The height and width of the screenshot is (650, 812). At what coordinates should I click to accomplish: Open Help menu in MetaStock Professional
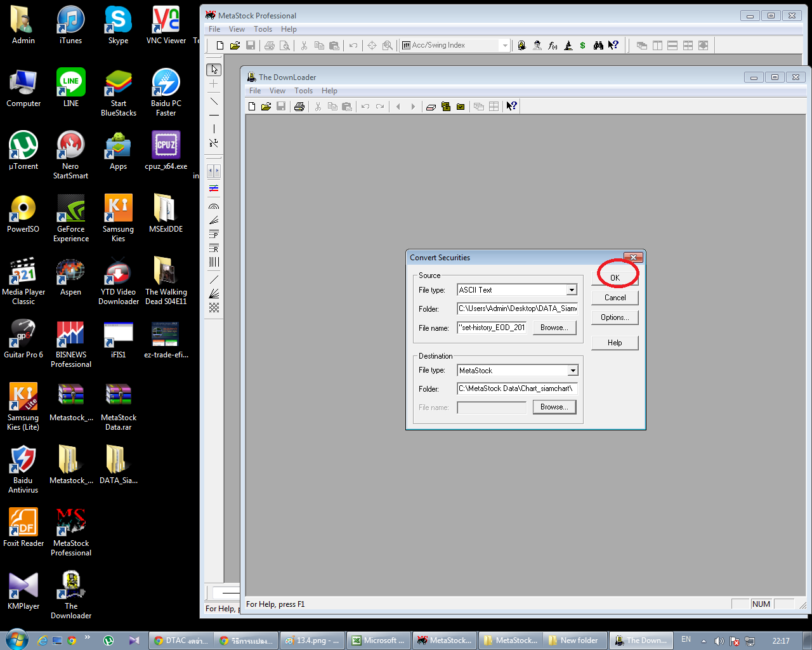(x=289, y=29)
